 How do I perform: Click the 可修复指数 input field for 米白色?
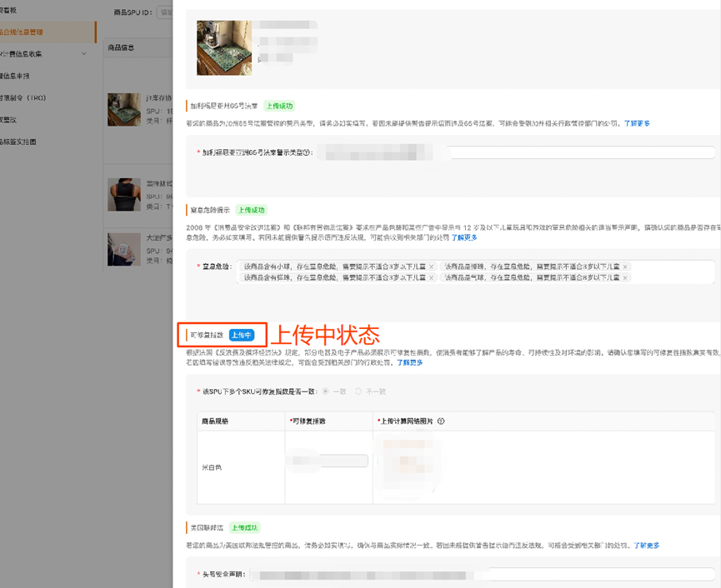[x=327, y=461]
